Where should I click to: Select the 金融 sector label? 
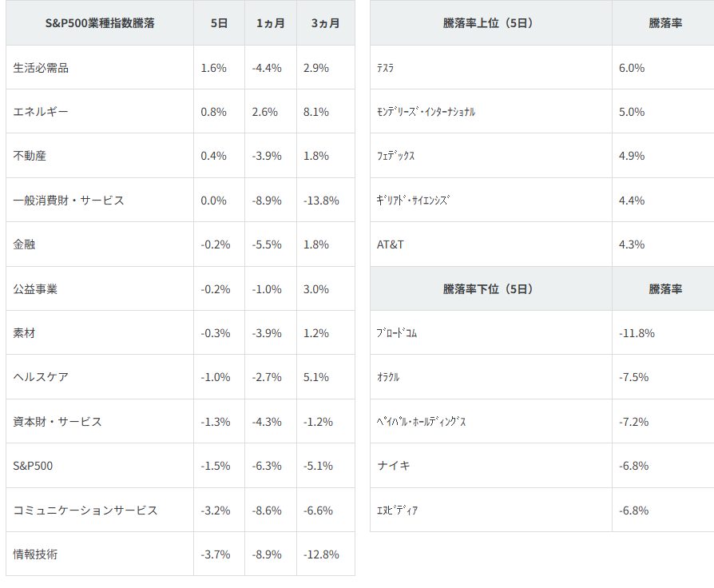[x=24, y=244]
